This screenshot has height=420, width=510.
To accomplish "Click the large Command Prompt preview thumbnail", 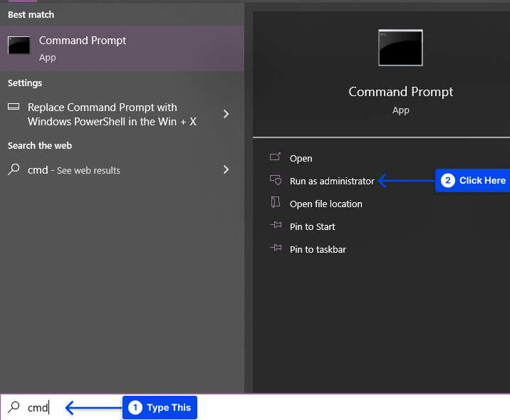I will [x=400, y=48].
